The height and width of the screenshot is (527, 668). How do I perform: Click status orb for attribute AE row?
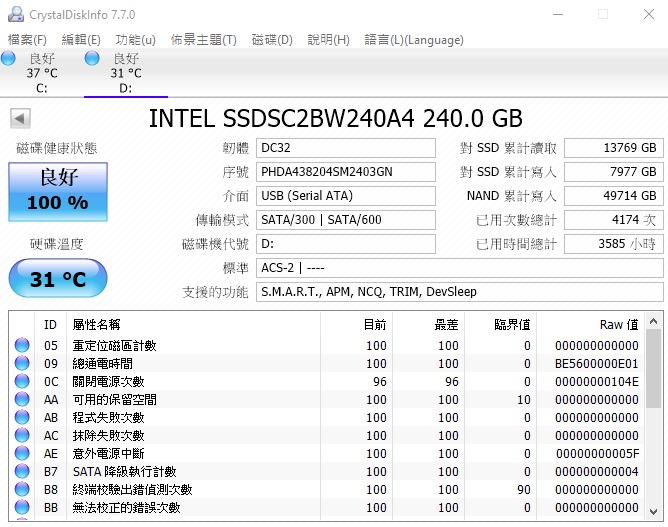(x=22, y=453)
